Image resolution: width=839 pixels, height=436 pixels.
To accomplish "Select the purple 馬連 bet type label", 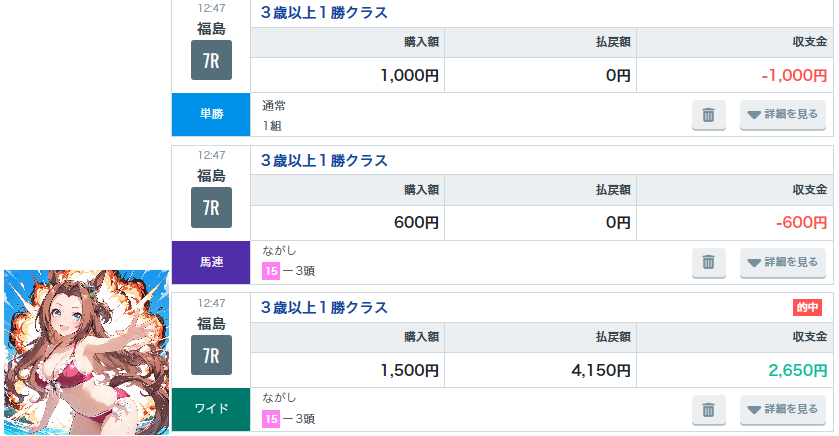I will pos(211,262).
